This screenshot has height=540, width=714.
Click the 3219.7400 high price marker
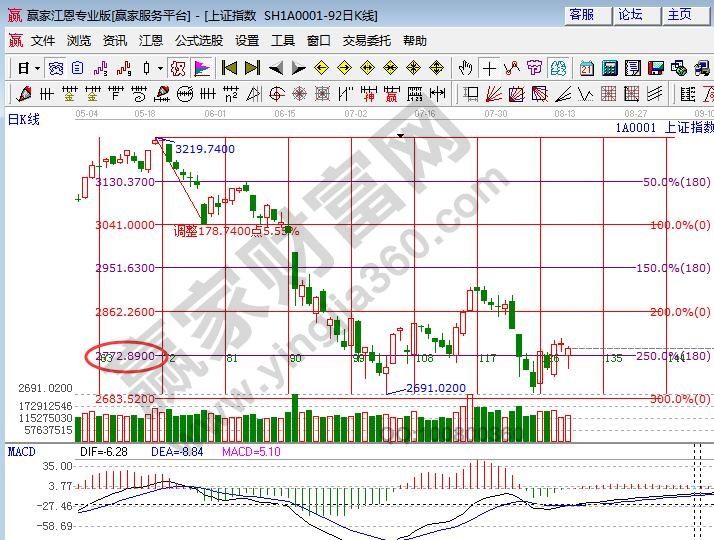click(205, 149)
